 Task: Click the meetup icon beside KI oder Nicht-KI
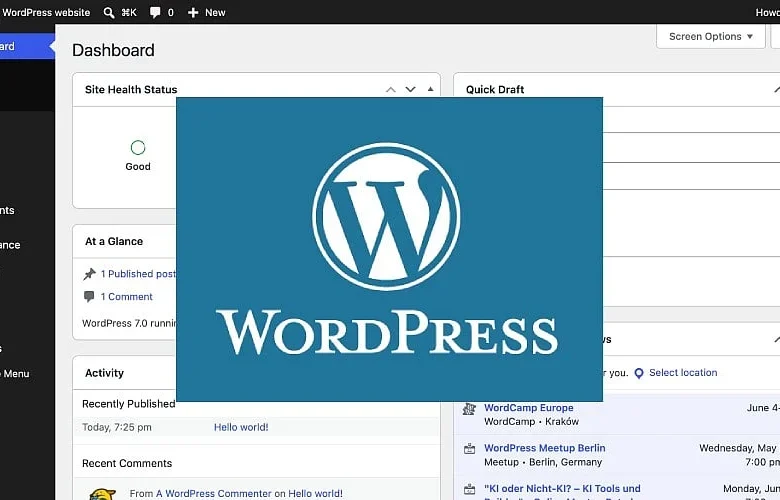469,489
